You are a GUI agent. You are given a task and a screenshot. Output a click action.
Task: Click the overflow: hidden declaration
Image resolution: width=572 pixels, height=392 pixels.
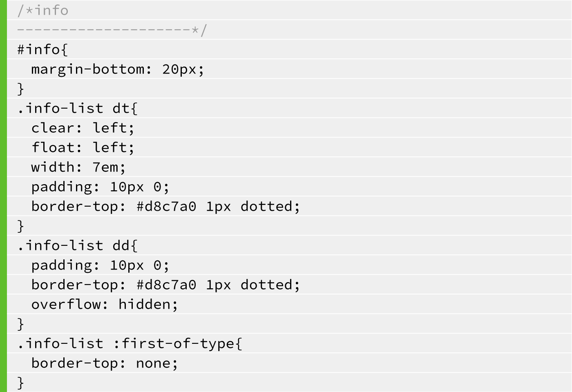click(105, 304)
